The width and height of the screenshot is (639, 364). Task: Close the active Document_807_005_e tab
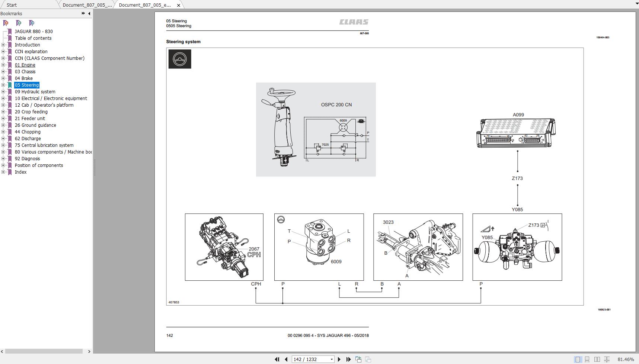[x=179, y=5]
